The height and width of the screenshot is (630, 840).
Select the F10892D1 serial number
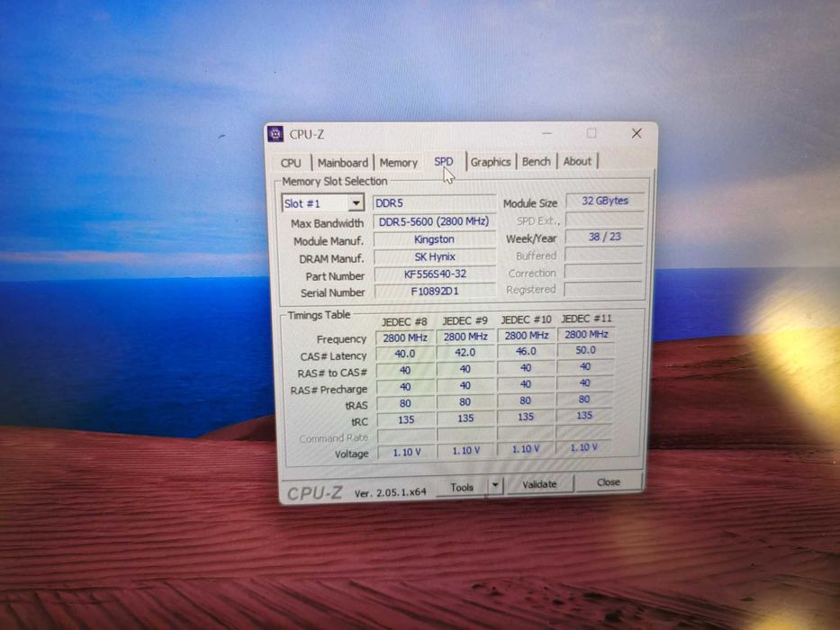[435, 292]
